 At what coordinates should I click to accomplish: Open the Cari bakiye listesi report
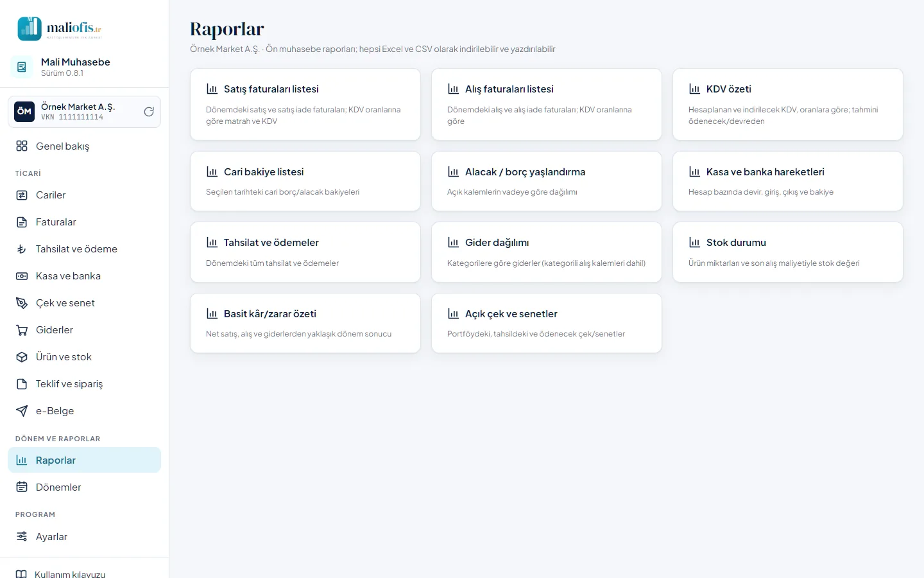[x=305, y=181]
